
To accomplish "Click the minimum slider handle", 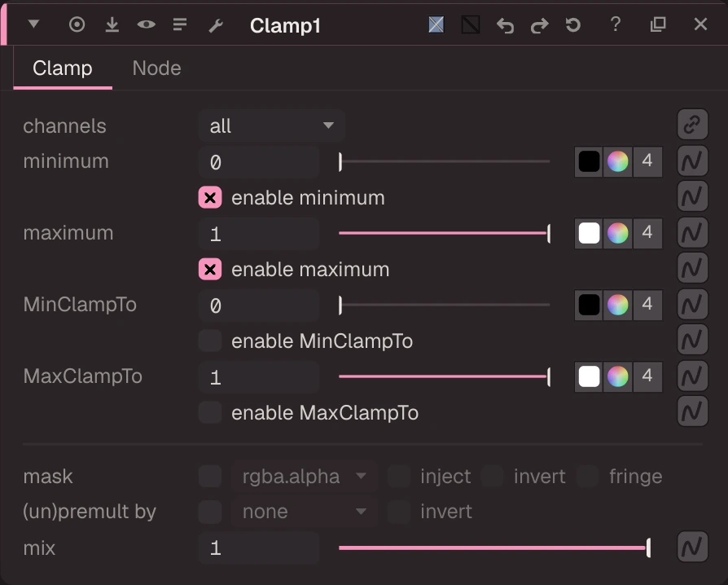I will click(x=340, y=161).
